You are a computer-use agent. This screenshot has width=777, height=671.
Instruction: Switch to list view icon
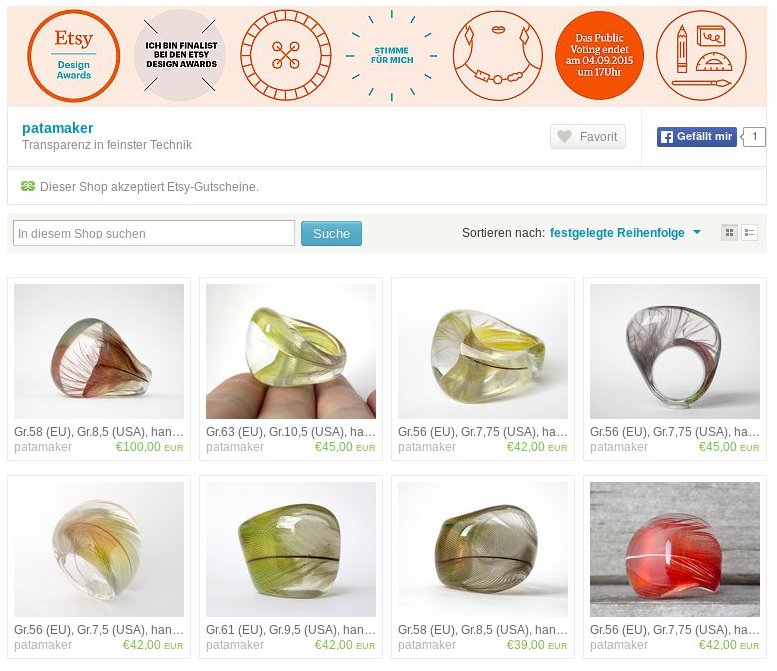pyautogui.click(x=749, y=232)
